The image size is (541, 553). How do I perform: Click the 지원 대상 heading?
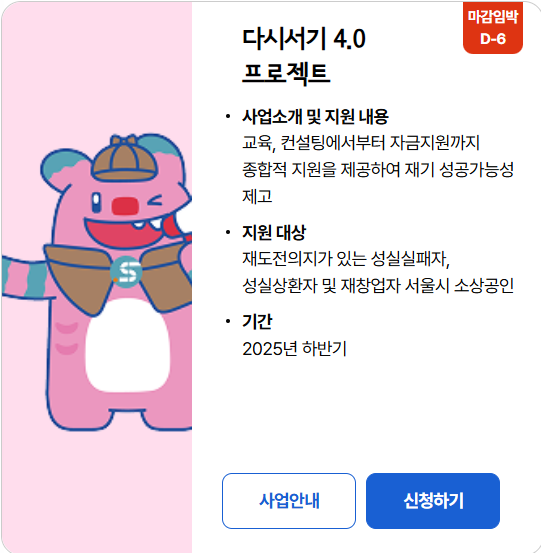pyautogui.click(x=274, y=232)
